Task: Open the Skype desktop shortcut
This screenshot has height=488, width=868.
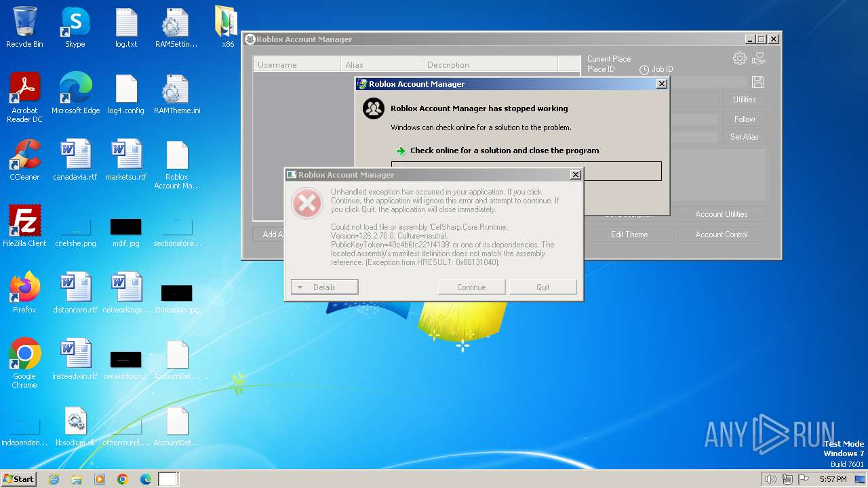Action: coord(75,27)
